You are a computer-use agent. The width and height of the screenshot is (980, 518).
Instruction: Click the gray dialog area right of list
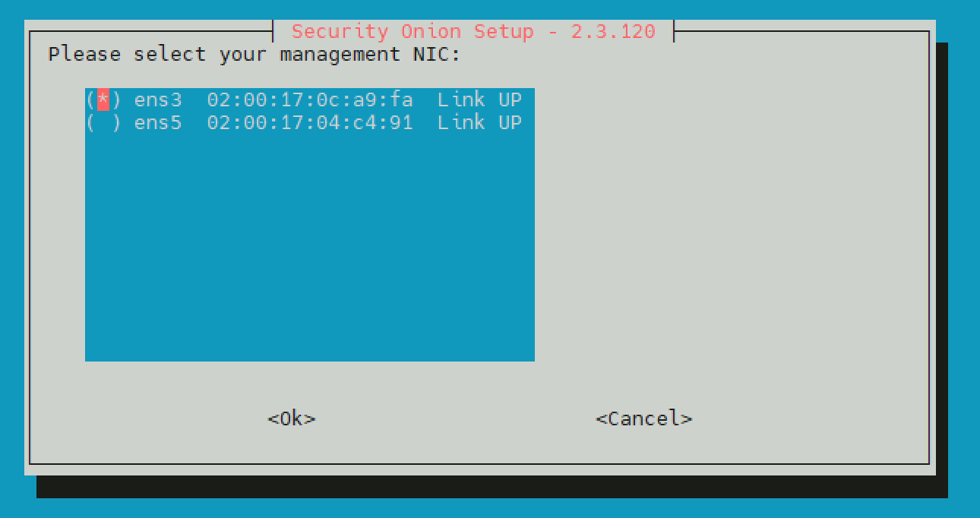coord(729,228)
